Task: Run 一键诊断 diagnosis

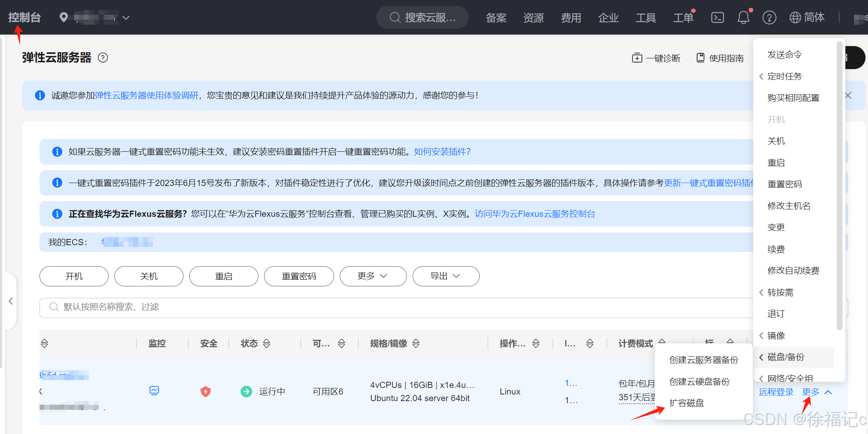Action: (656, 58)
